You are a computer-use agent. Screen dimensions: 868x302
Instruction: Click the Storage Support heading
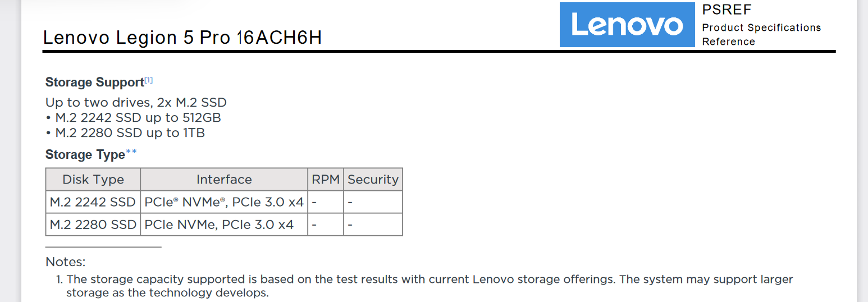point(95,82)
